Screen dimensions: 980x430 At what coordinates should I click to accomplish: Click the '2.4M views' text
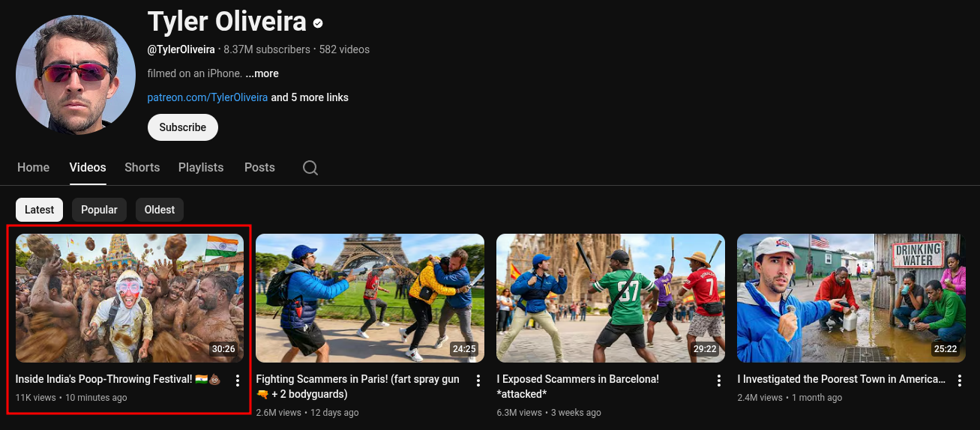point(760,398)
